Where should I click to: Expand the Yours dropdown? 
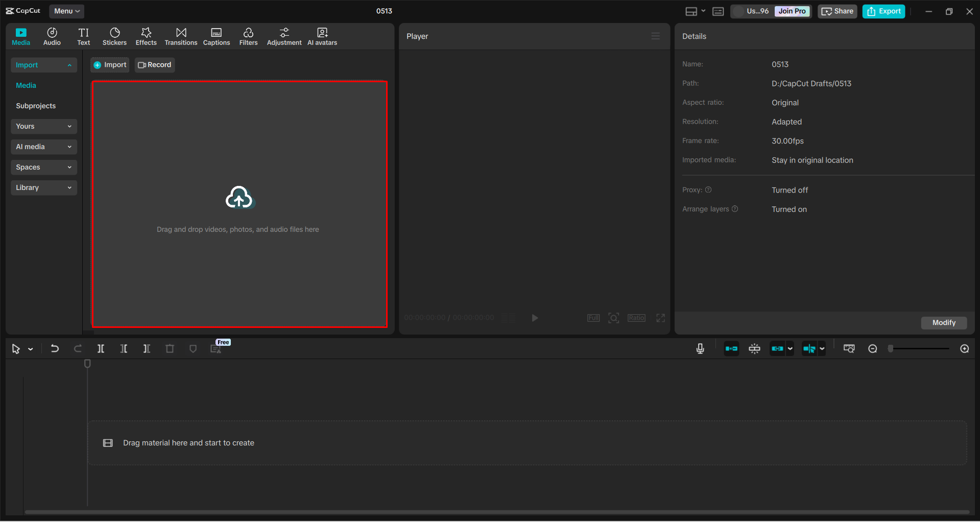coord(43,126)
